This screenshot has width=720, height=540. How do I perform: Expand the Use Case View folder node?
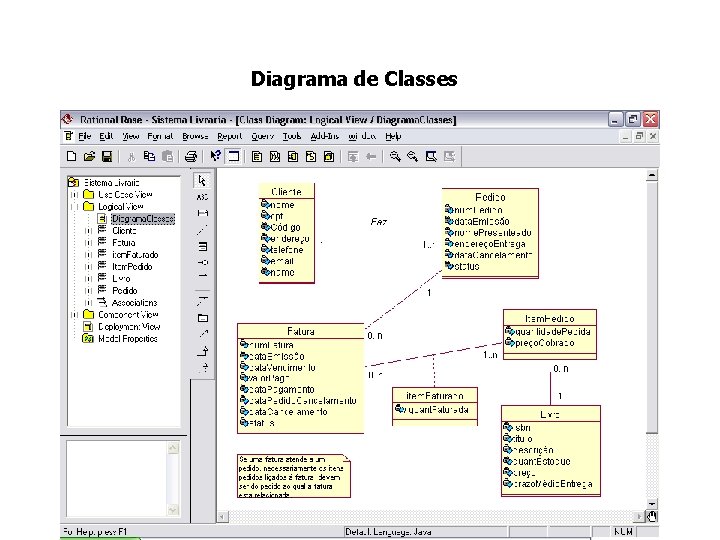pos(74,195)
